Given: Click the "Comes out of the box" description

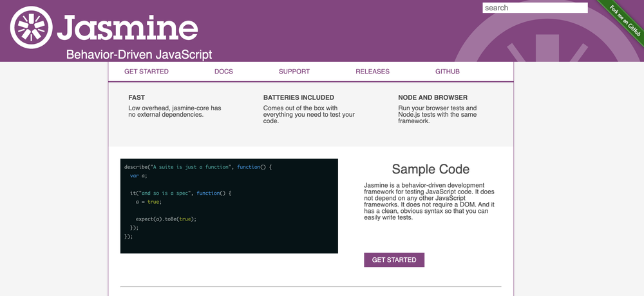Looking at the screenshot, I should [309, 115].
